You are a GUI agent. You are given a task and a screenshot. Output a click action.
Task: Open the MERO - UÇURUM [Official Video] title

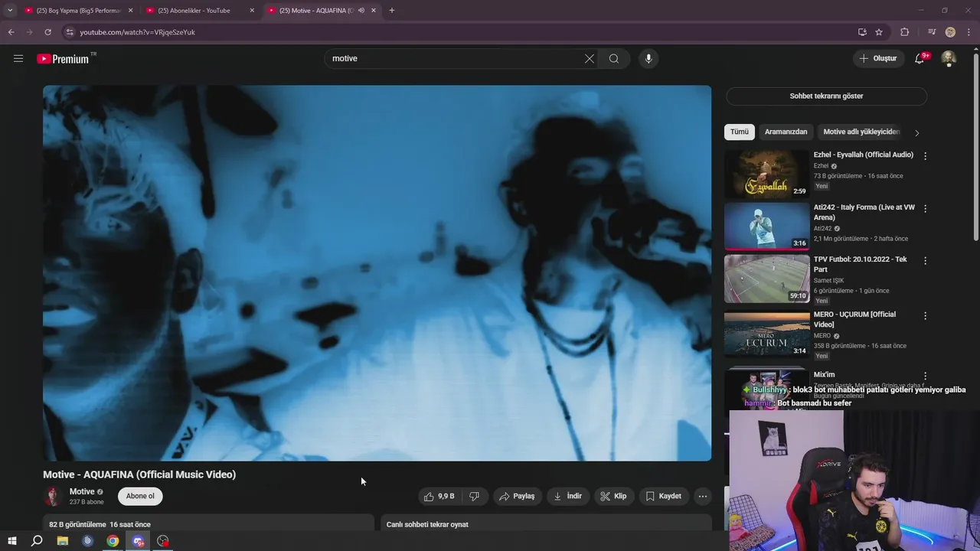pos(854,319)
